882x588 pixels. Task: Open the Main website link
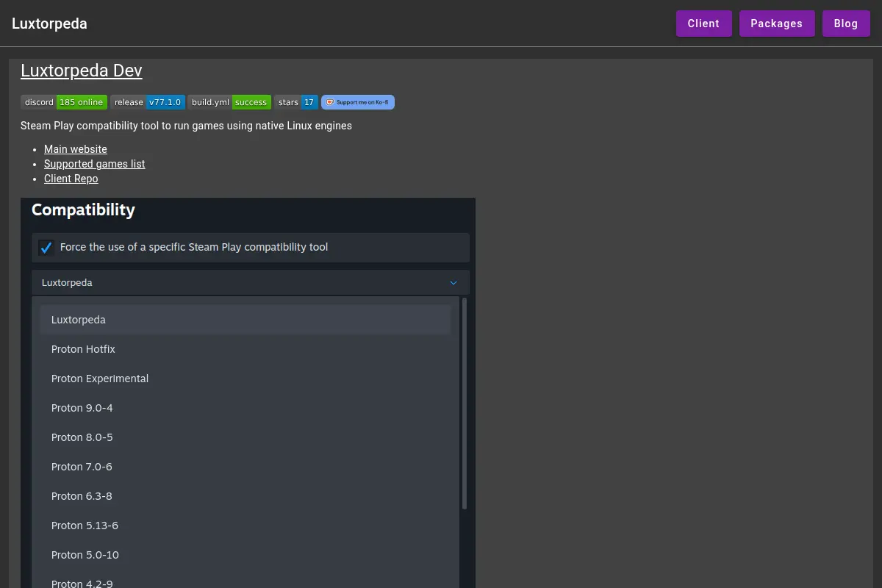click(76, 149)
